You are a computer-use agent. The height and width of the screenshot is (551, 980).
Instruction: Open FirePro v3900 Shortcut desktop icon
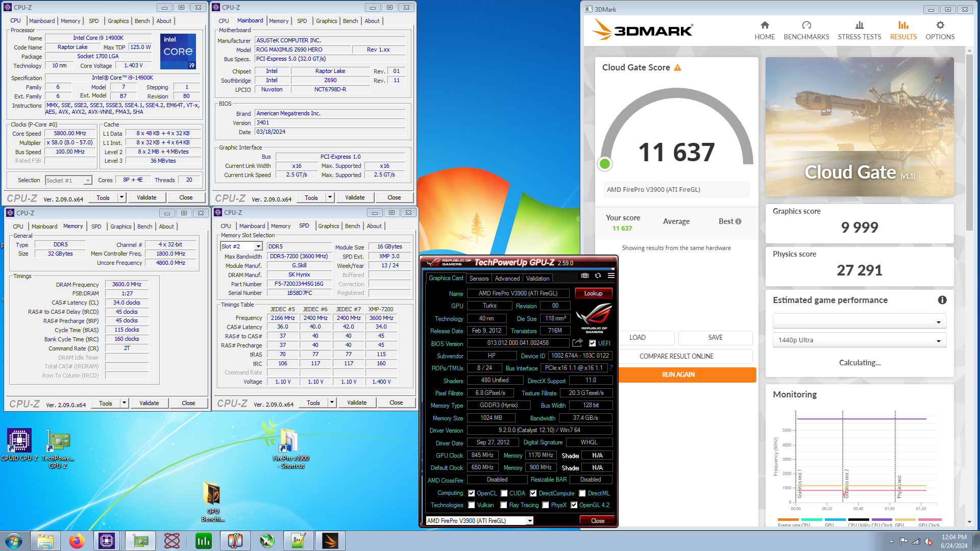pyautogui.click(x=290, y=448)
